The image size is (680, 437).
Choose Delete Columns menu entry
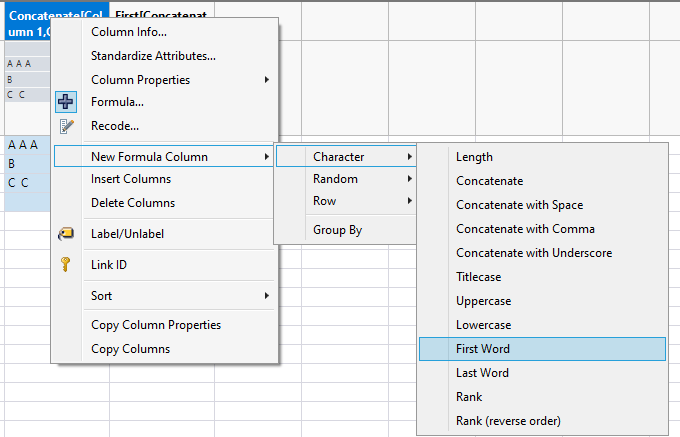point(133,203)
